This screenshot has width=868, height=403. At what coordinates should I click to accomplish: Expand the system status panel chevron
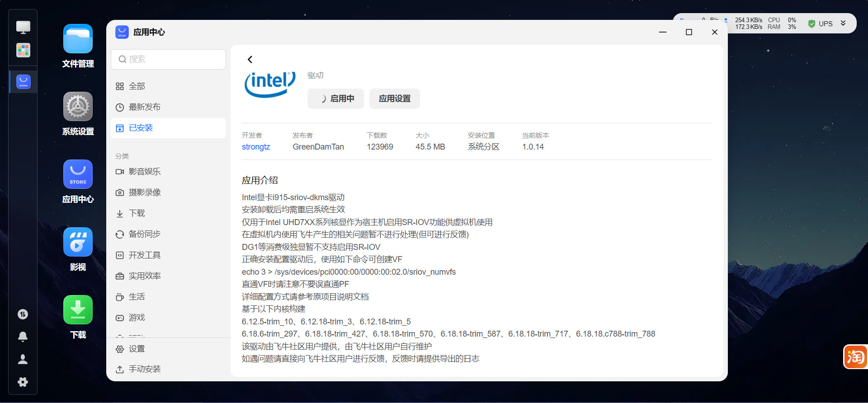843,23
